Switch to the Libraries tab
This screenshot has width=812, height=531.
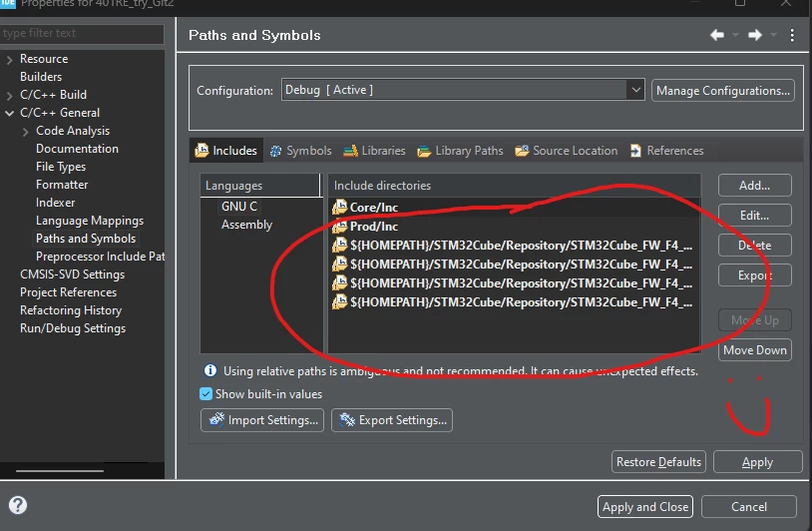point(374,151)
